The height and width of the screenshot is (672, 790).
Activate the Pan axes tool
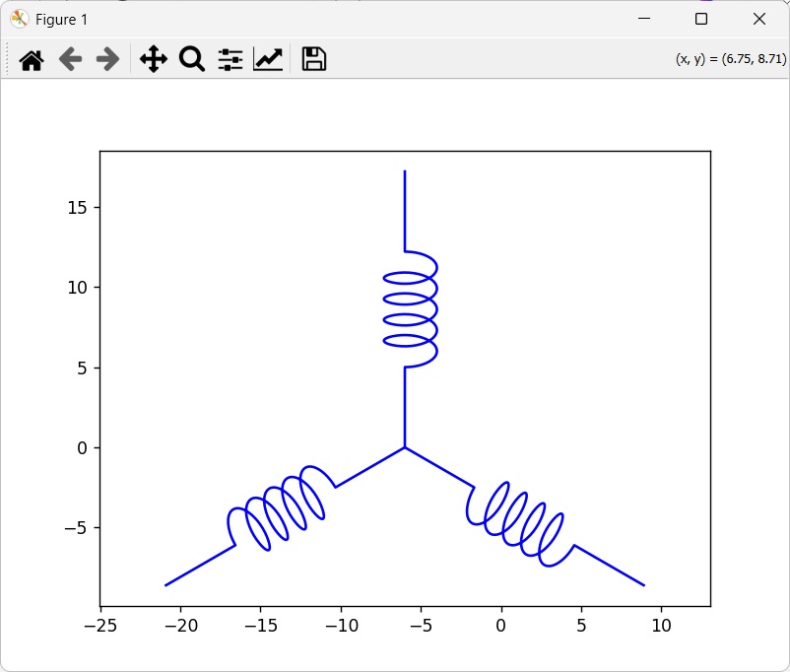pos(153,59)
